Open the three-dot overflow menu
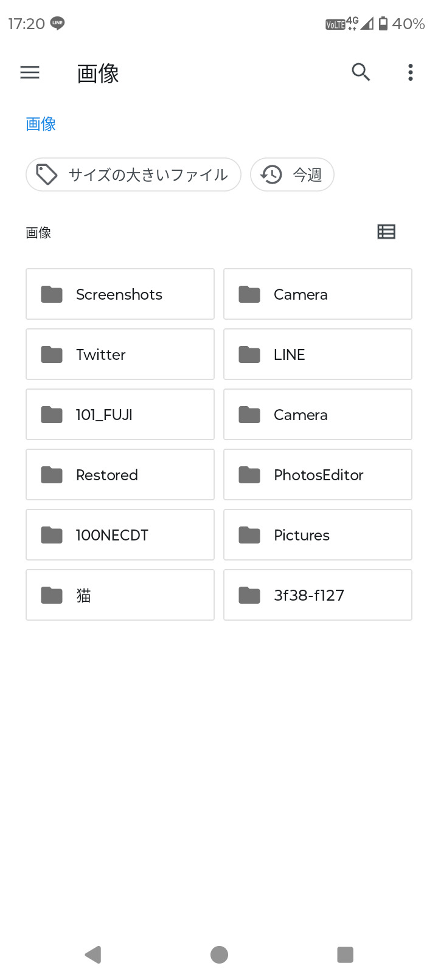The height and width of the screenshot is (980, 438). point(411,72)
